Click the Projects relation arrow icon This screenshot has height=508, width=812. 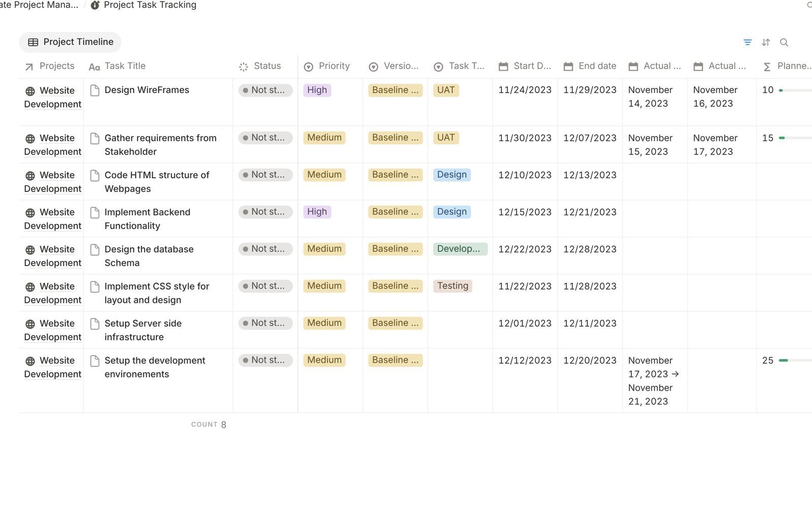pos(29,67)
